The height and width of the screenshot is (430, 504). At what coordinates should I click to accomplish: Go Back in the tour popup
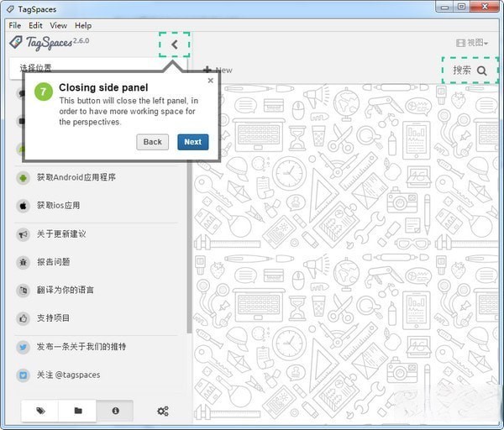(x=152, y=142)
